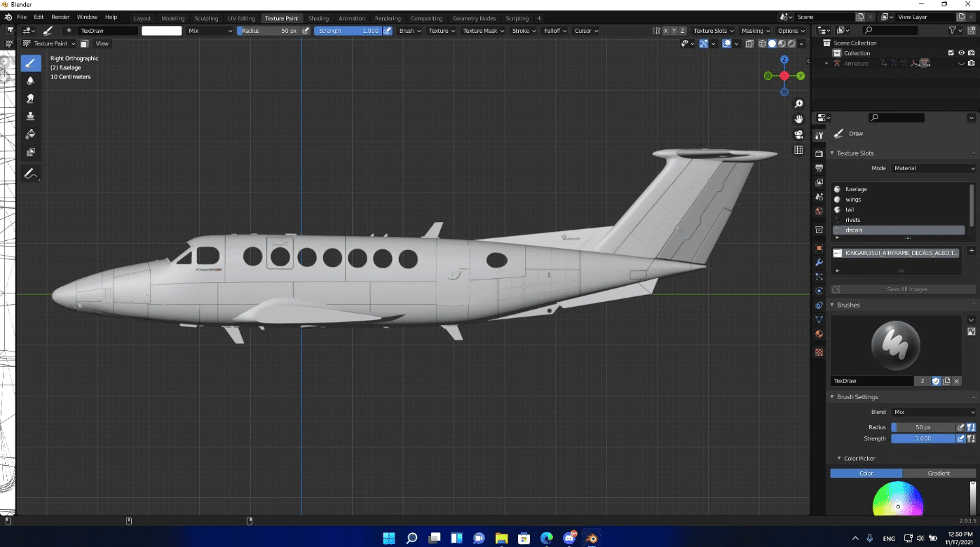Toggle the brush fake user shield
The width and height of the screenshot is (980, 547).
click(935, 381)
